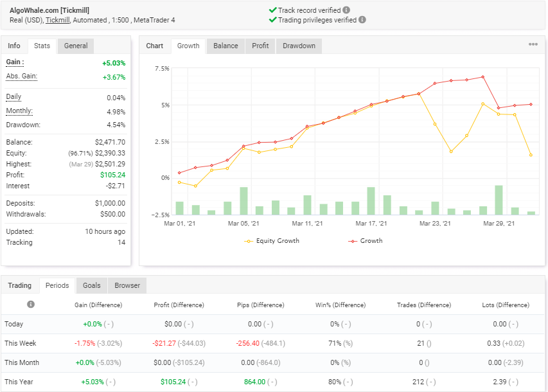Toggle the Equity Growth legend series
548x392 pixels.
272,241
